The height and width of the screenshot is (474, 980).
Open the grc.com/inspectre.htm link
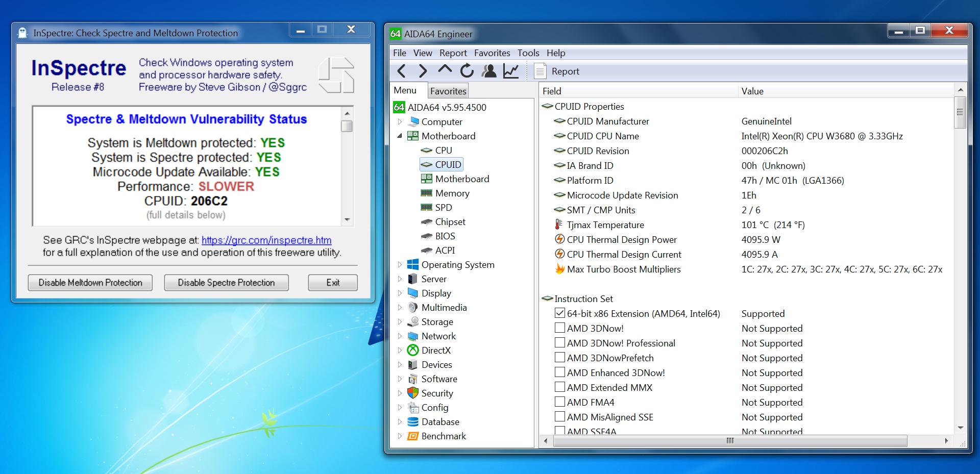266,240
